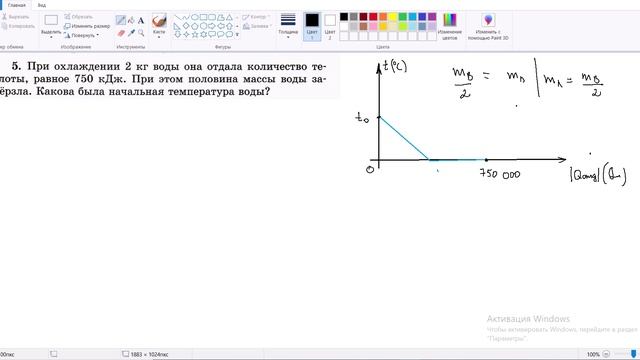The image size is (640, 360).
Task: Expand the shapes gallery list
Action: pos(237,35)
